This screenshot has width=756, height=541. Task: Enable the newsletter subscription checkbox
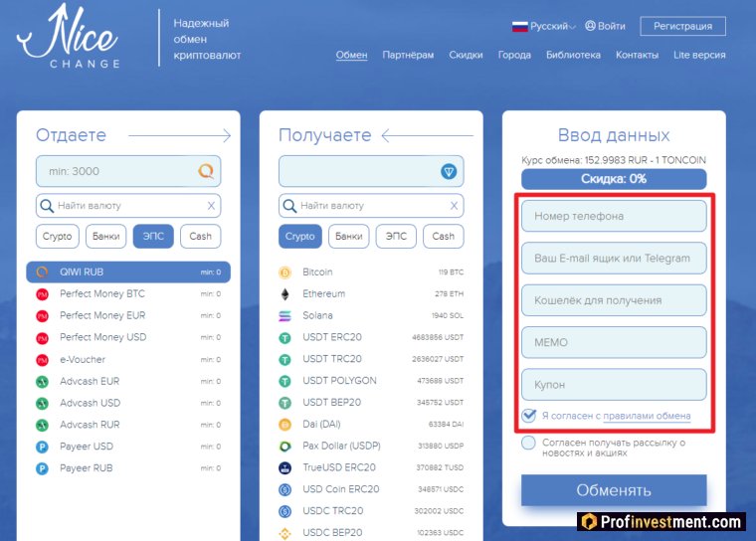(528, 443)
